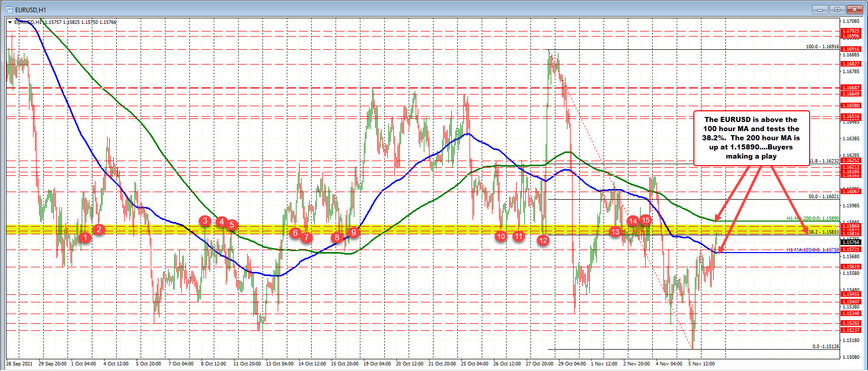This screenshot has width=868, height=371.
Task: Click the 1.17085 price scale value
Action: click(851, 21)
